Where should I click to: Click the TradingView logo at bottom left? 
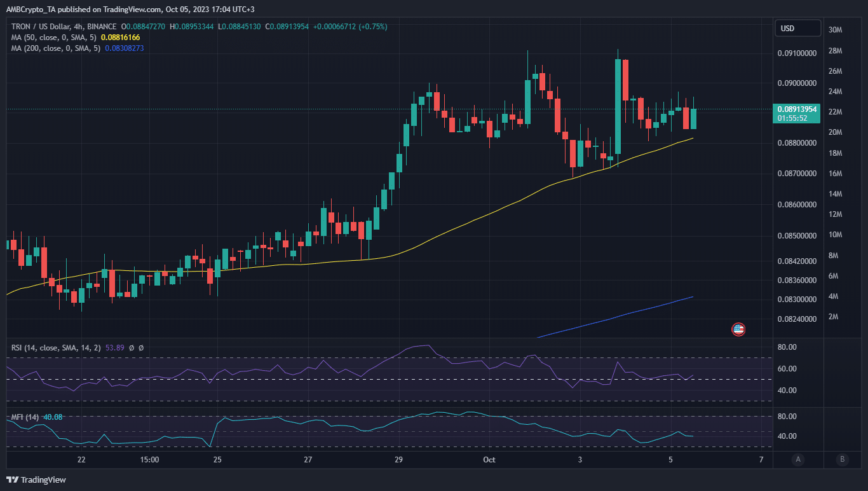pos(36,480)
